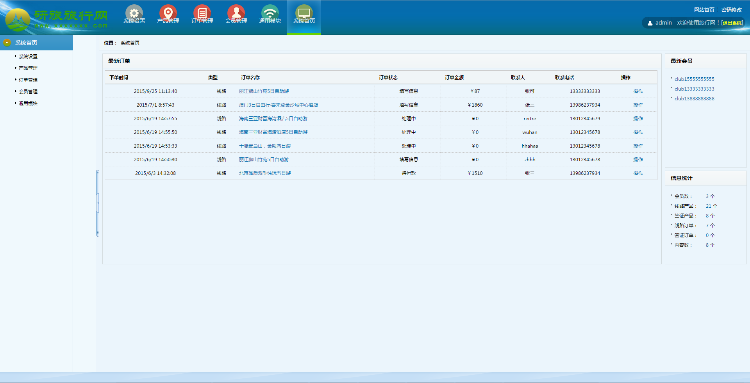Click the statistics count 22 个
The height and width of the screenshot is (383, 750).
pos(711,206)
